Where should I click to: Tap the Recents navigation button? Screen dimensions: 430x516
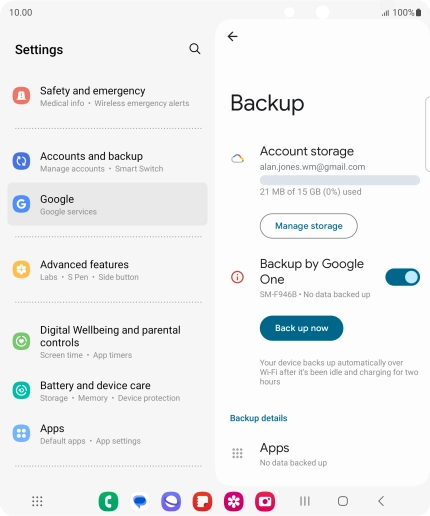coord(305,501)
